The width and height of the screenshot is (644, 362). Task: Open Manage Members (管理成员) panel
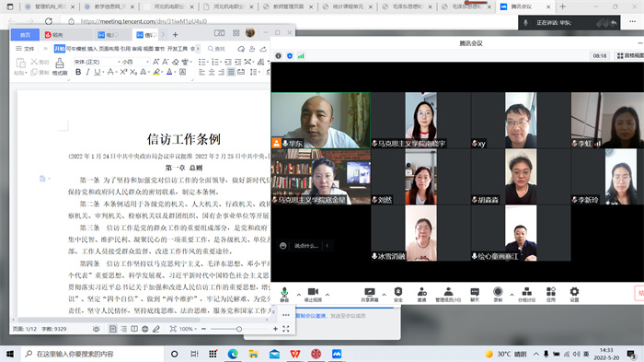448,295
